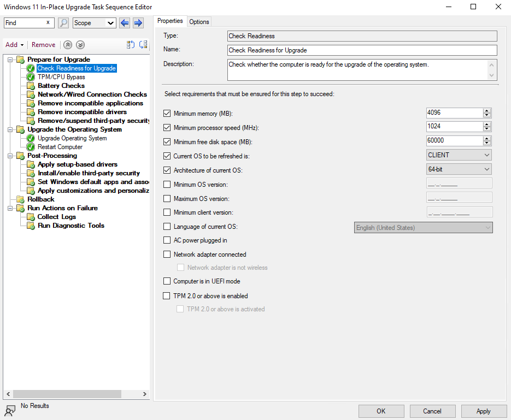Clear the Find box with the x
Image resolution: width=511 pixels, height=420 pixels.
coord(48,23)
